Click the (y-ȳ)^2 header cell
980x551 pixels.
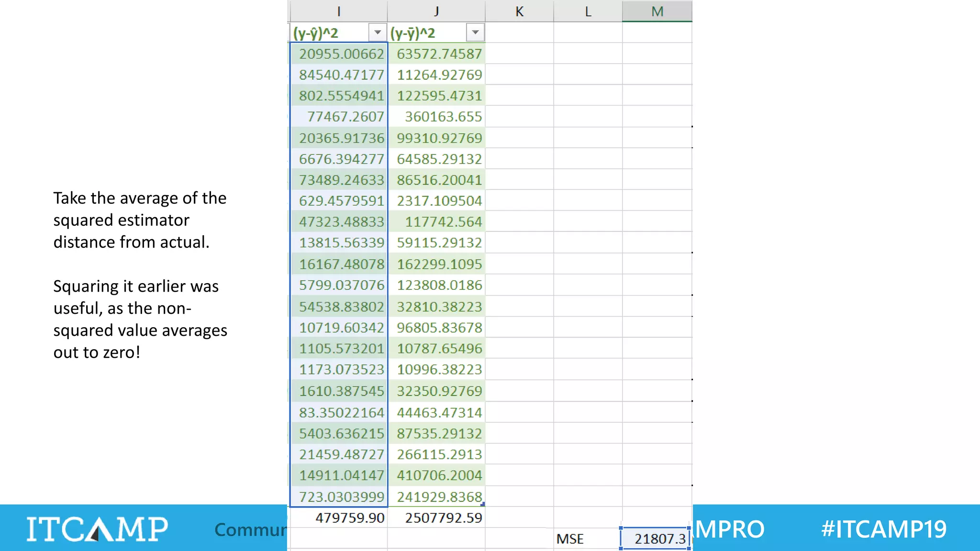(436, 33)
